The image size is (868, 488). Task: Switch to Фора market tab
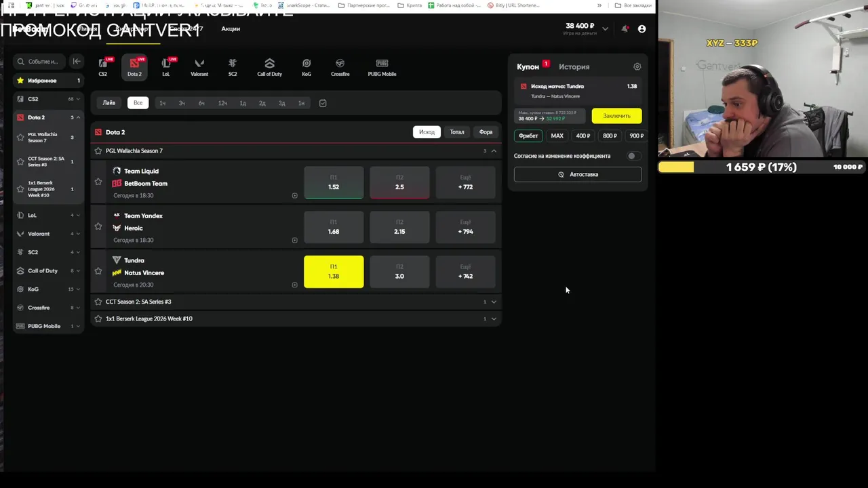tap(486, 132)
